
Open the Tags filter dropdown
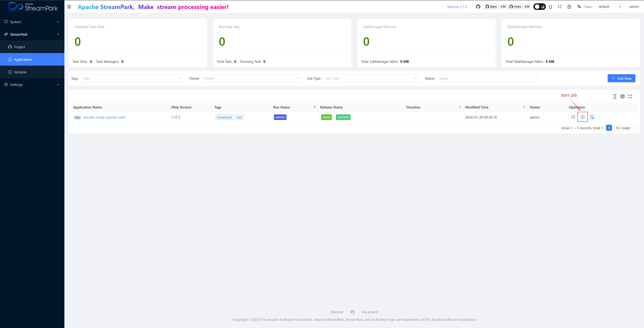point(132,78)
